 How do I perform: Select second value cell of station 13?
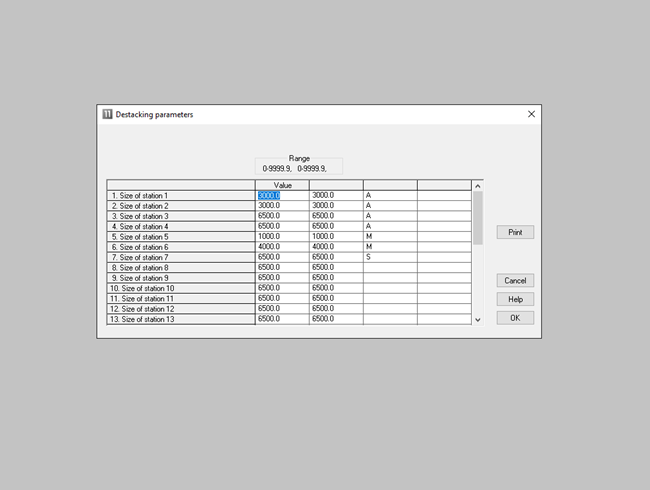tap(335, 319)
